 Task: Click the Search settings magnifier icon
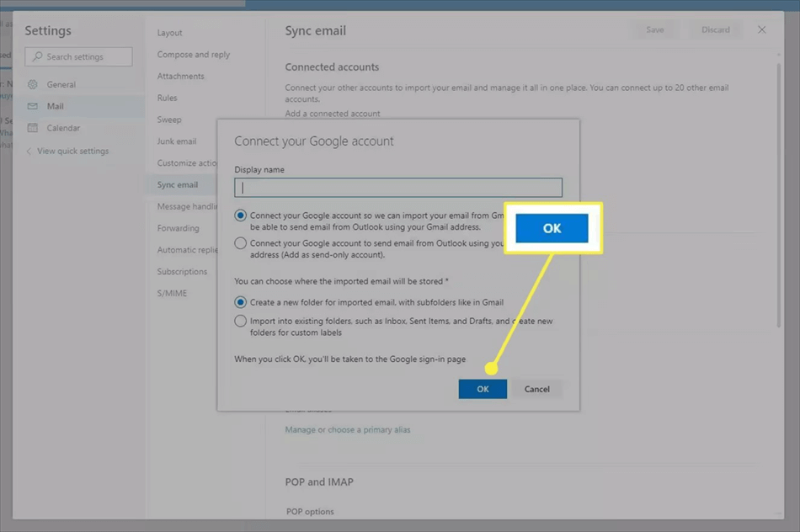click(x=37, y=56)
